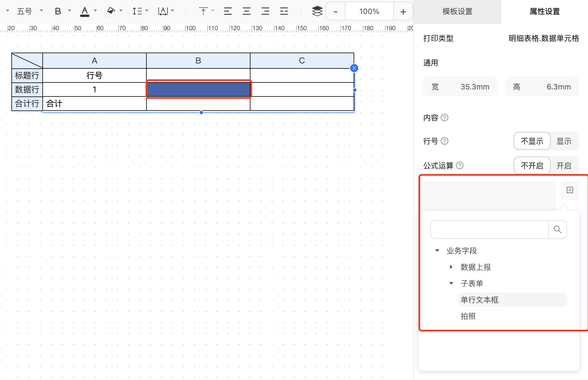Open line spacing options icon

tap(137, 11)
